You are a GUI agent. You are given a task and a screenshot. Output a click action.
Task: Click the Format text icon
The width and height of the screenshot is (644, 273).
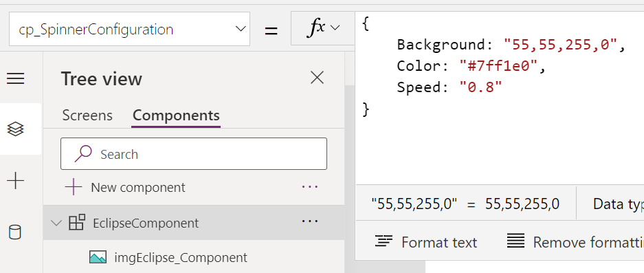coord(384,241)
